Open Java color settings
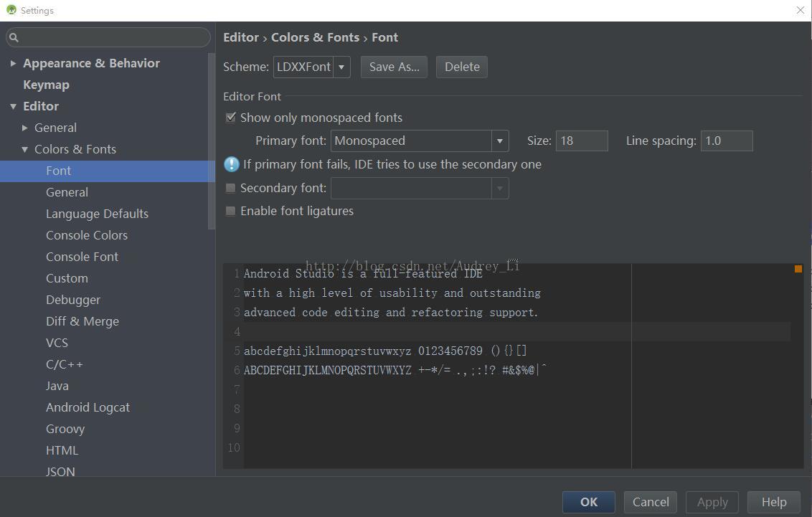Screen dimensions: 812x517 [x=57, y=386]
